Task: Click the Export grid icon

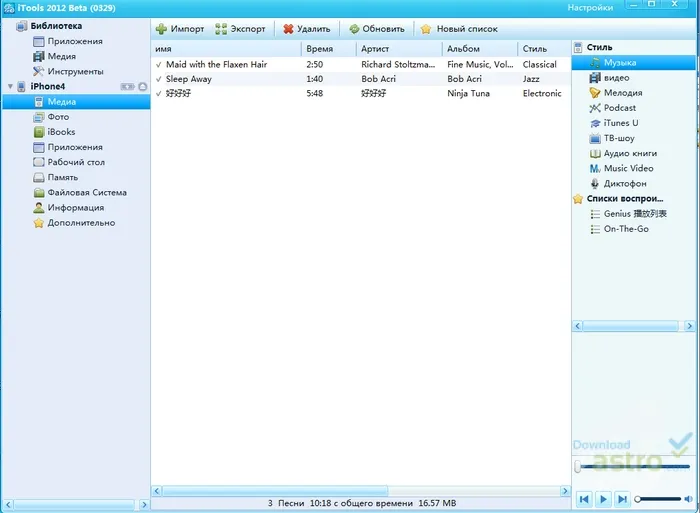Action: [221, 29]
